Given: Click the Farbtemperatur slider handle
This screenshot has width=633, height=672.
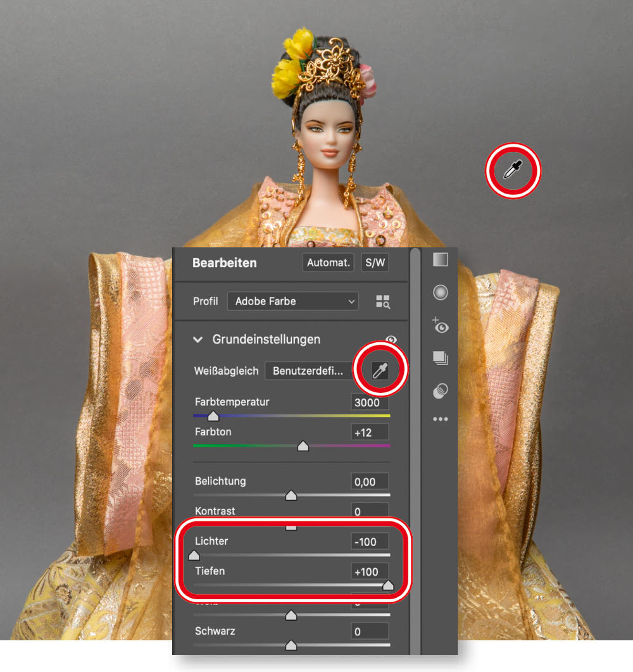Looking at the screenshot, I should 213,416.
